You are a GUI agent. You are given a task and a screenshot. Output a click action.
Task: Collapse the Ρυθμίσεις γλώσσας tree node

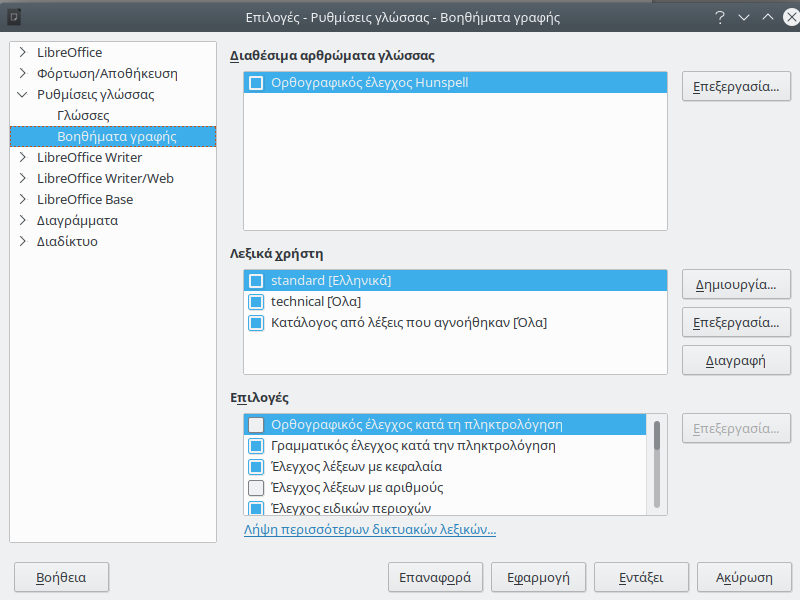point(22,94)
